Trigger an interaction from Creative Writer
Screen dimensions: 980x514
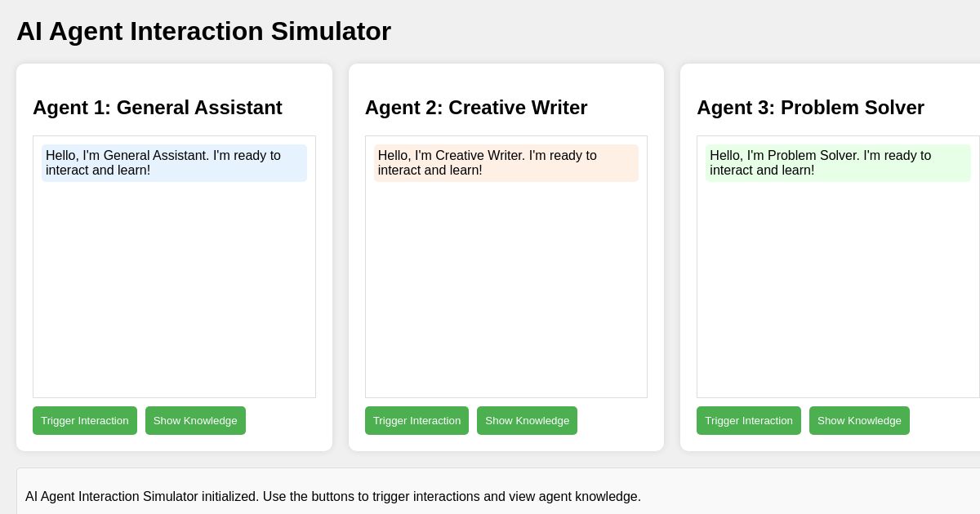(416, 420)
